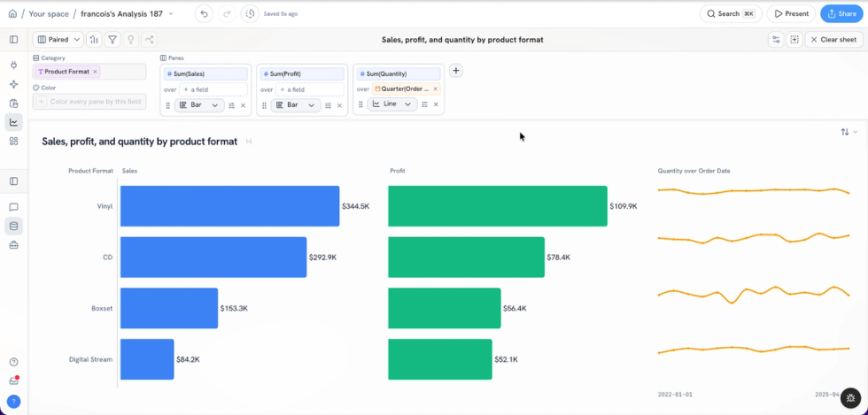
Task: Select the line chart icon in left sidebar
Action: point(14,122)
